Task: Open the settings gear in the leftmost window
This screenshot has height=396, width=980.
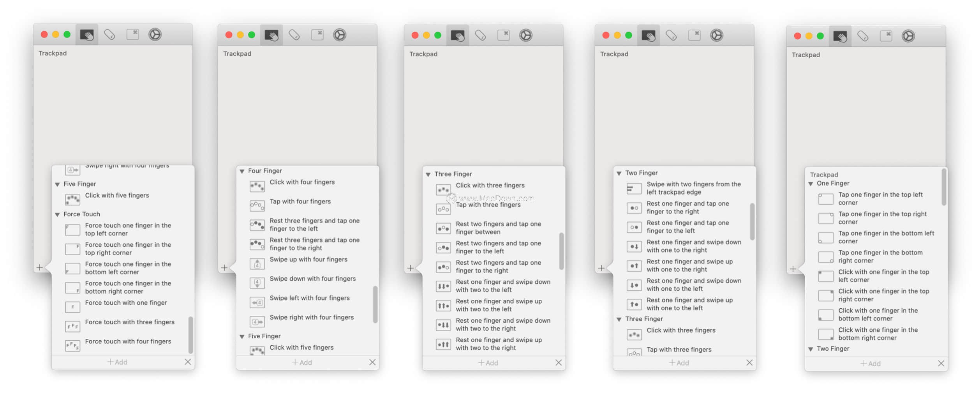Action: click(x=155, y=35)
